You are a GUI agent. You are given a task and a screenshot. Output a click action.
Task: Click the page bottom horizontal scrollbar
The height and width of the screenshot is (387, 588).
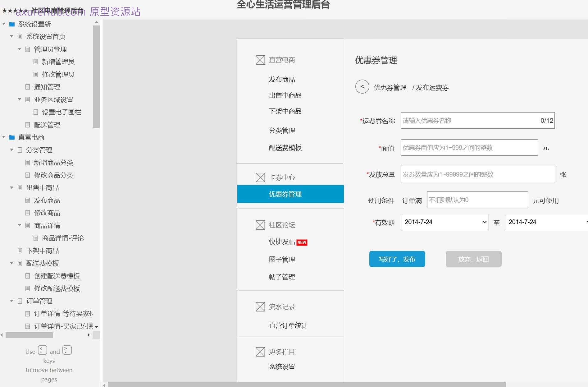[307, 385]
